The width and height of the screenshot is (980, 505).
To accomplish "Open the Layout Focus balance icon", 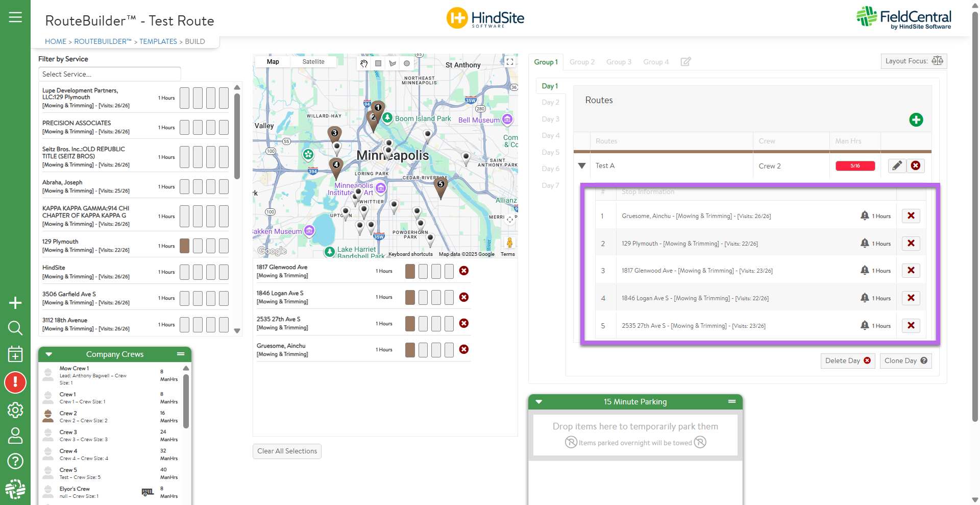I will tap(937, 61).
